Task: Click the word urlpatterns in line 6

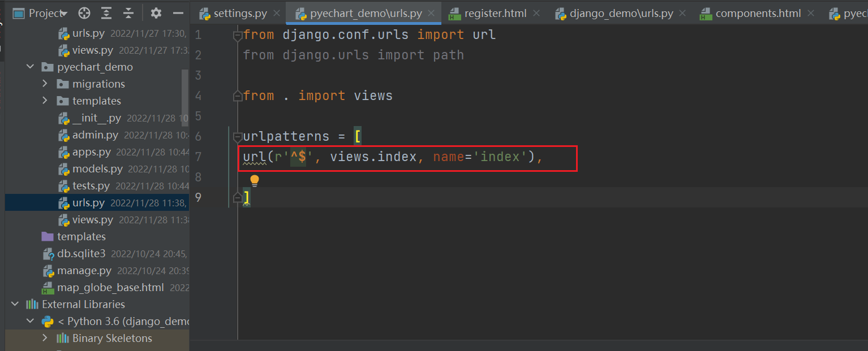Action: click(x=286, y=136)
